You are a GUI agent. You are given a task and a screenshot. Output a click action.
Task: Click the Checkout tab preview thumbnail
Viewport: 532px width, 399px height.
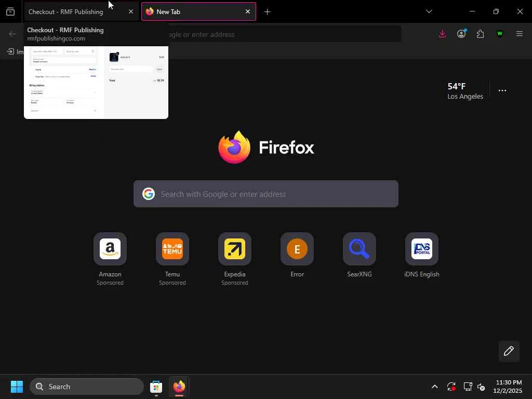click(96, 83)
